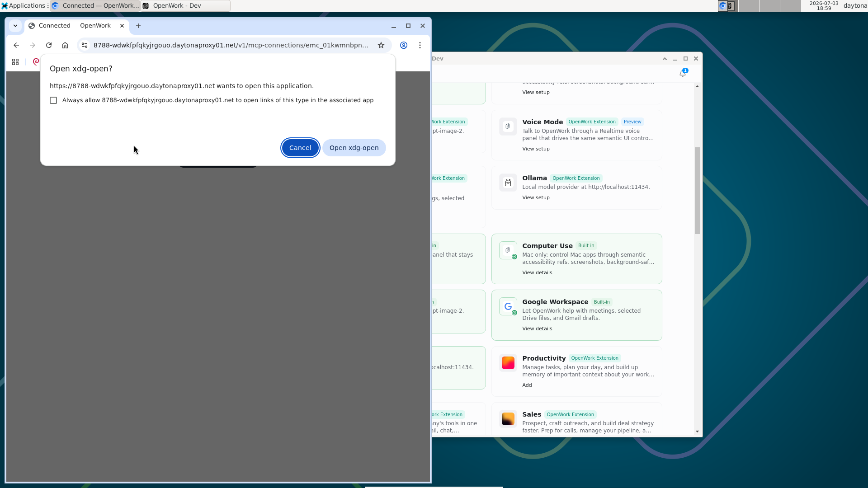Click the Computer Use card icon
This screenshot has height=488, width=868.
click(x=508, y=250)
